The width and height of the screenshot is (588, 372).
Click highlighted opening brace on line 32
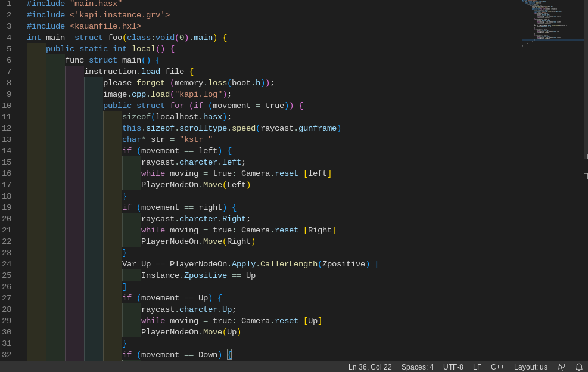[229, 355]
